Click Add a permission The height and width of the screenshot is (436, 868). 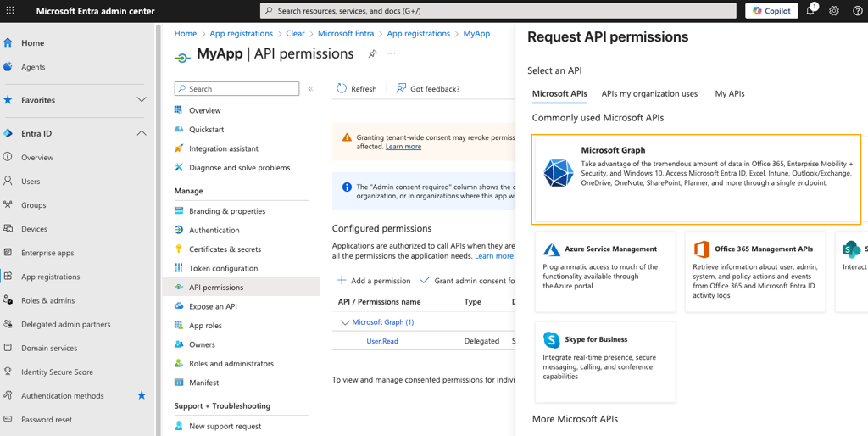[374, 280]
